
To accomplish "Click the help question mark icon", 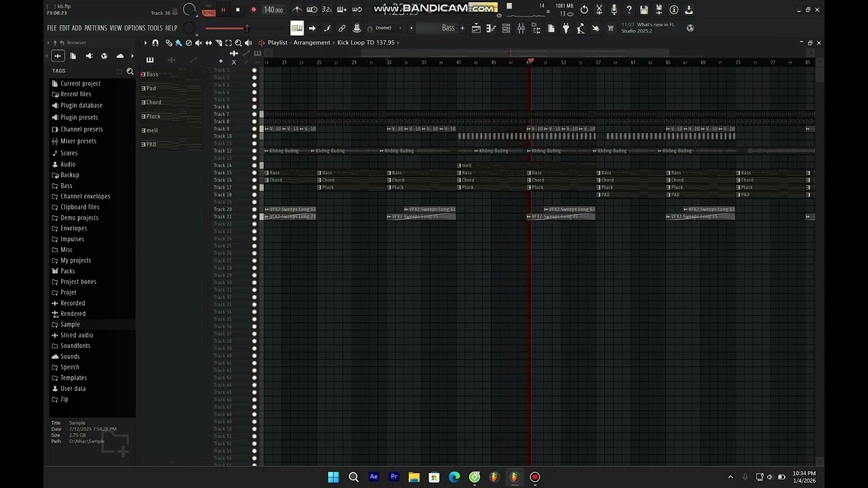I will tap(629, 9).
